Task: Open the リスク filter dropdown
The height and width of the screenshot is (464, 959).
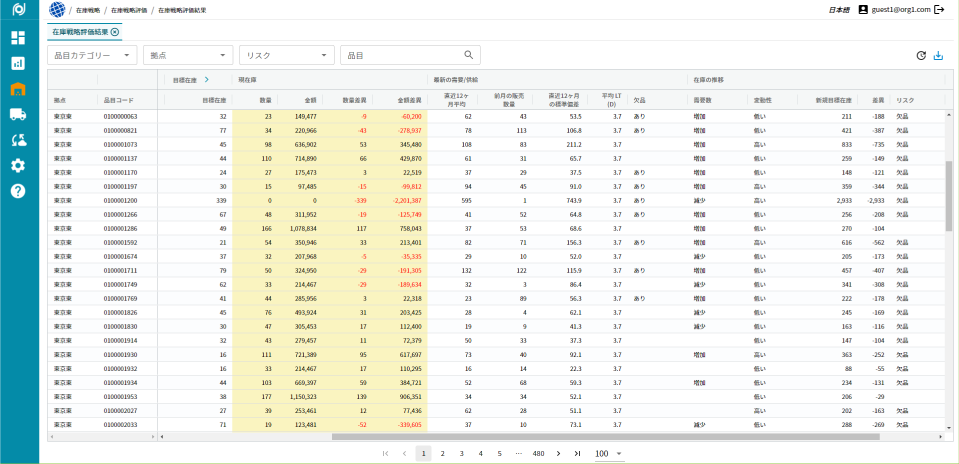Action: [x=286, y=55]
